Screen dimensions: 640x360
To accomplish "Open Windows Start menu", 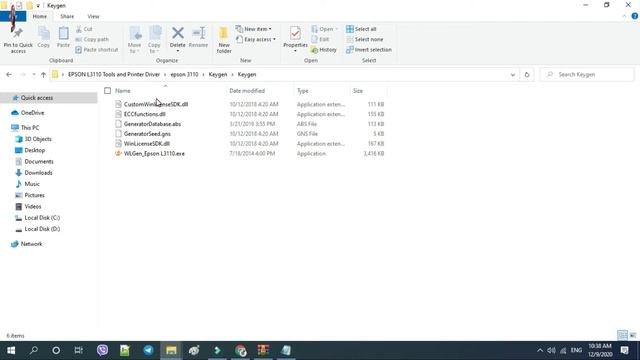I will click(11, 350).
